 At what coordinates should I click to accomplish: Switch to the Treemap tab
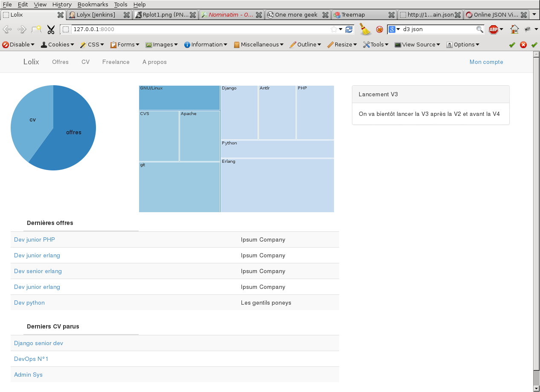pyautogui.click(x=353, y=14)
